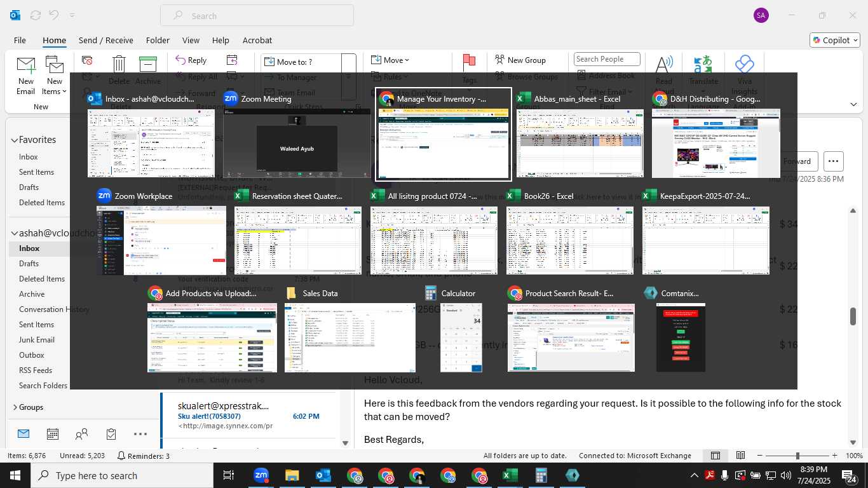Click the Read Aloud icon
The width and height of the screenshot is (868, 488).
click(664, 65)
